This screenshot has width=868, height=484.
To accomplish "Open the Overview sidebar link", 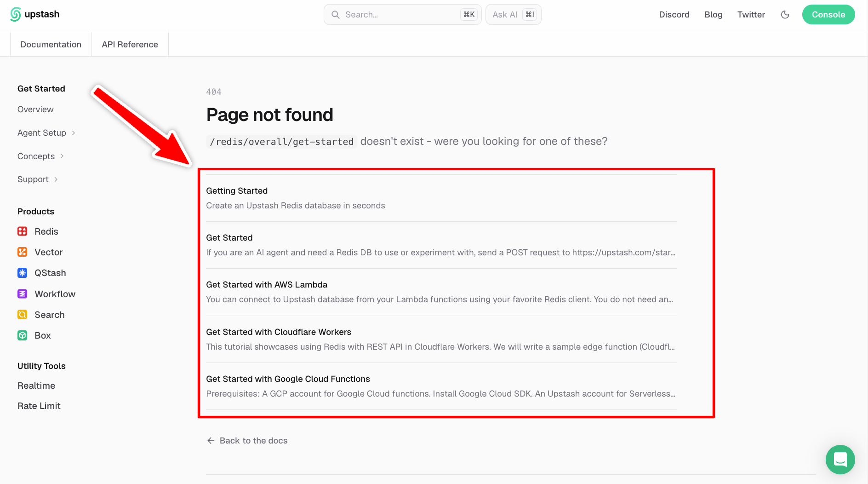I will coord(35,109).
